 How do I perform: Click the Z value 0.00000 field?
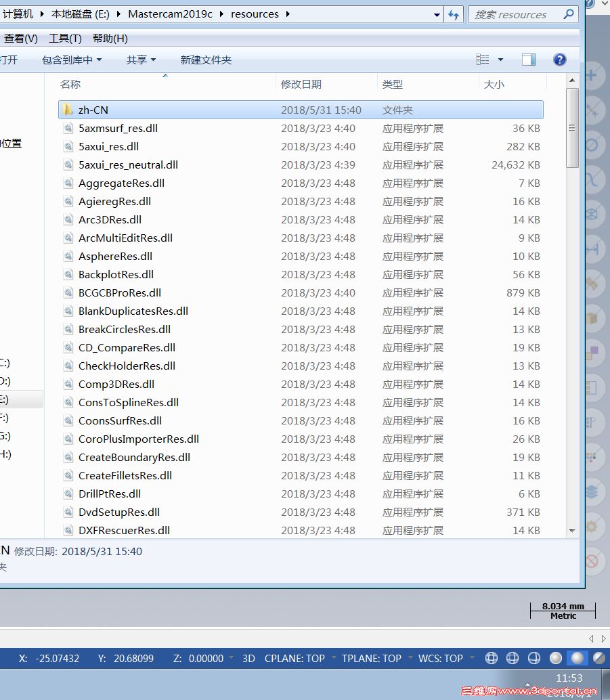pyautogui.click(x=206, y=659)
